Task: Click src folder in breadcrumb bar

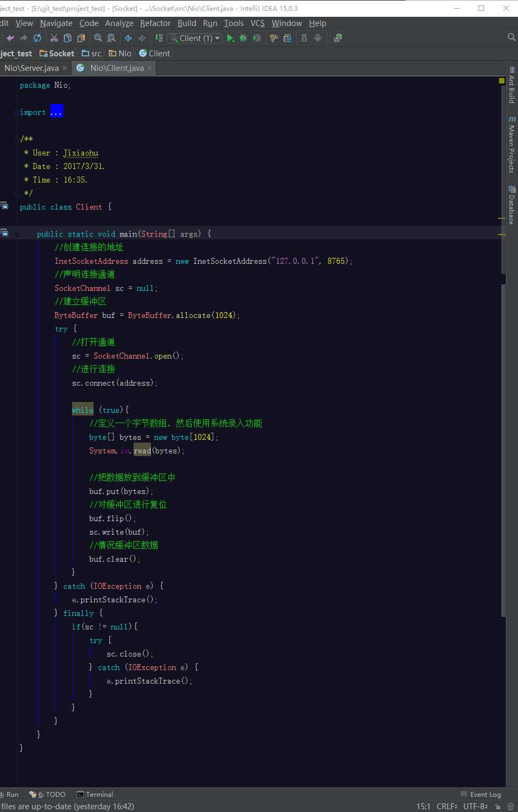Action: point(91,54)
